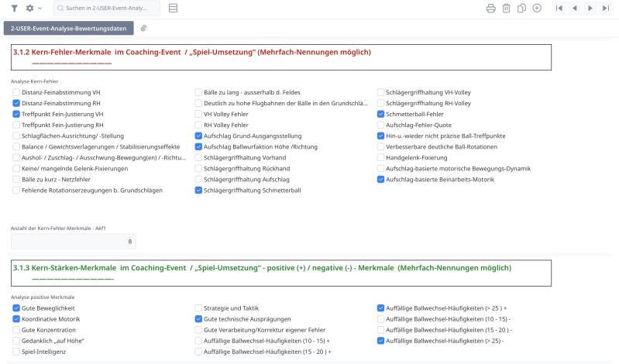Image resolution: width=619 pixels, height=364 pixels.
Task: Check Handgelenk-Fixierung
Action: point(380,157)
